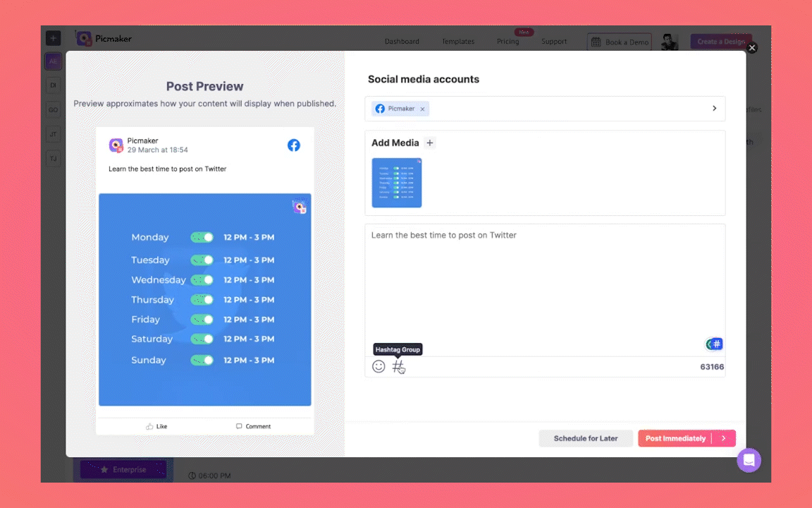Select the AE workspace in sidebar
Viewport: 812px width, 508px height.
coord(53,61)
